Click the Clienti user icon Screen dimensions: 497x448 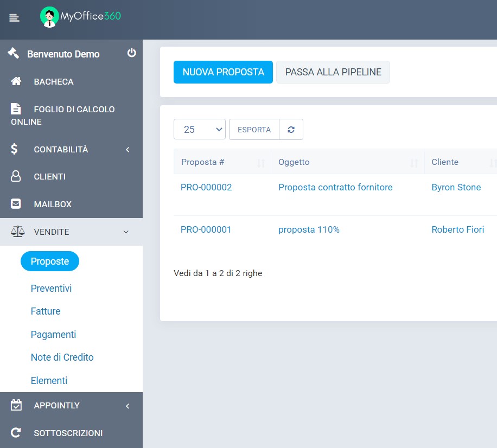pos(16,176)
